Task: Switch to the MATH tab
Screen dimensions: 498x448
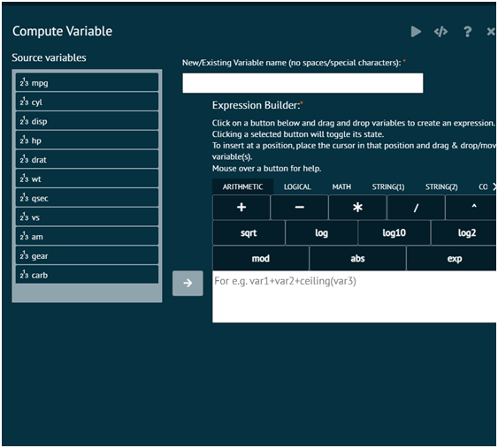Action: [x=341, y=186]
